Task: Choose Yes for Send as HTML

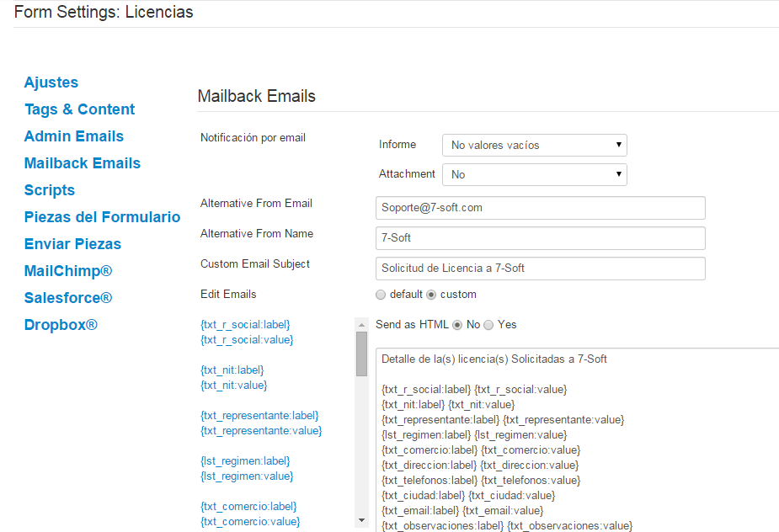Action: pos(488,325)
